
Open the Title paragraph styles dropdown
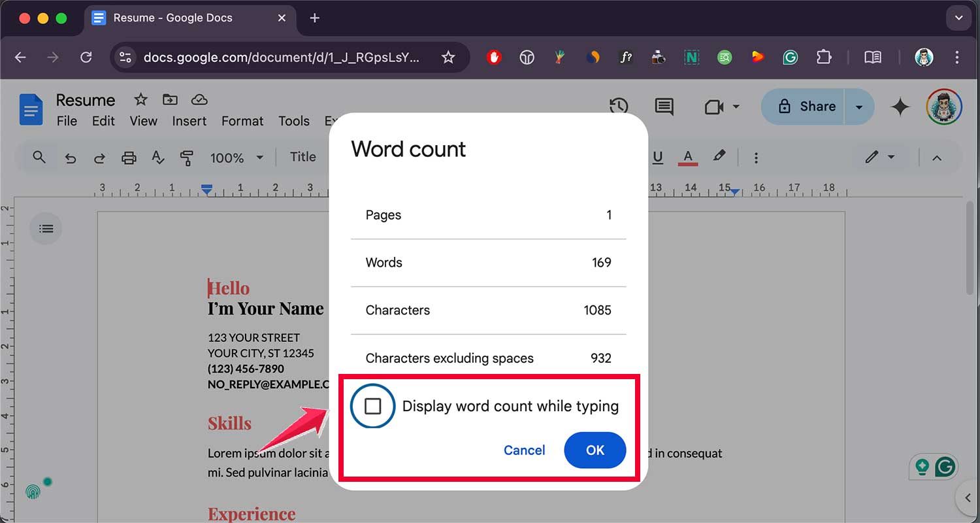(x=304, y=157)
